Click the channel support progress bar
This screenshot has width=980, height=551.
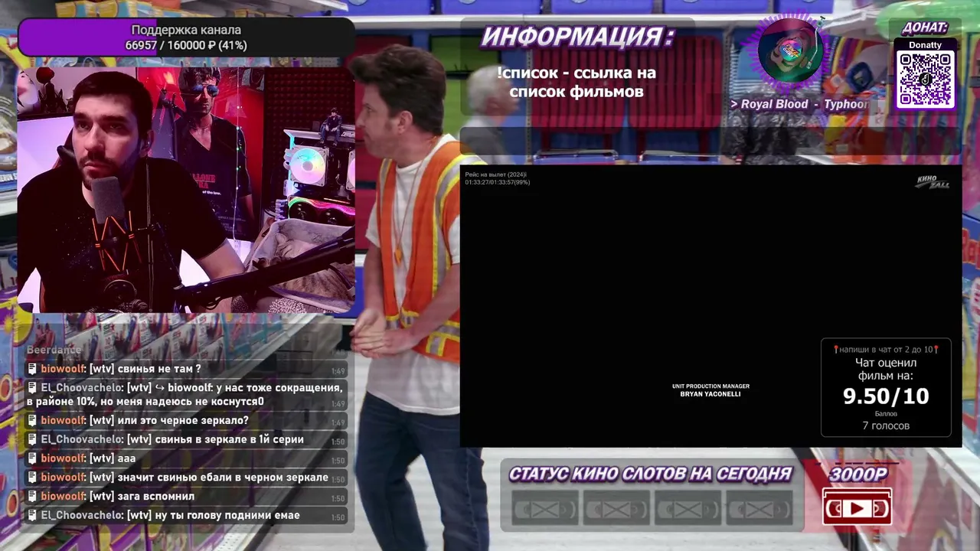click(x=186, y=37)
